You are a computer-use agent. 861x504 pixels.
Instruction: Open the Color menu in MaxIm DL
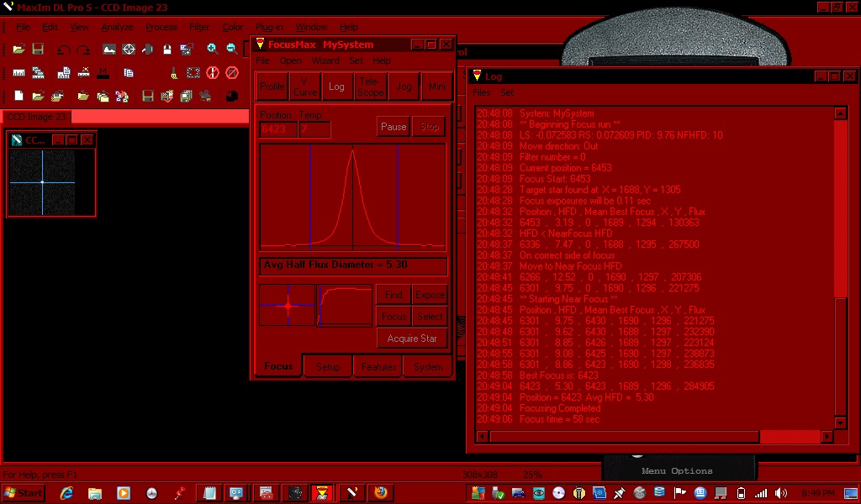click(232, 27)
